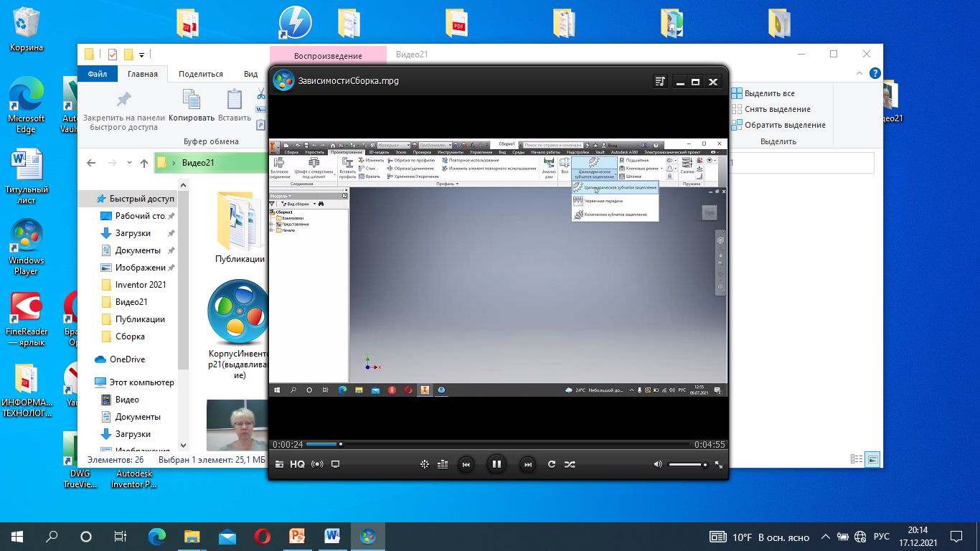Viewport: 980px width, 551px height.
Task: Show hidden tray icons chevron
Action: pyautogui.click(x=826, y=537)
